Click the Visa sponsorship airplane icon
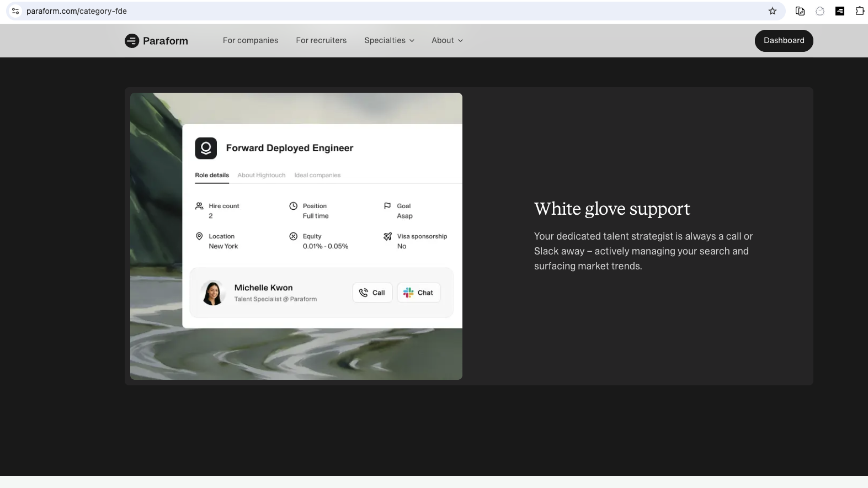 (x=387, y=236)
